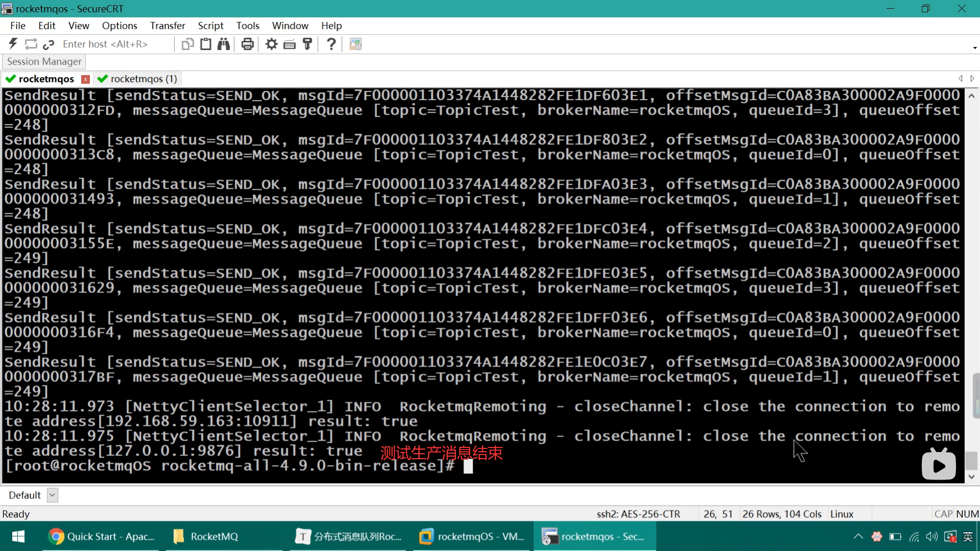Open the Public Key Assistant icon
The width and height of the screenshot is (980, 551).
click(307, 44)
